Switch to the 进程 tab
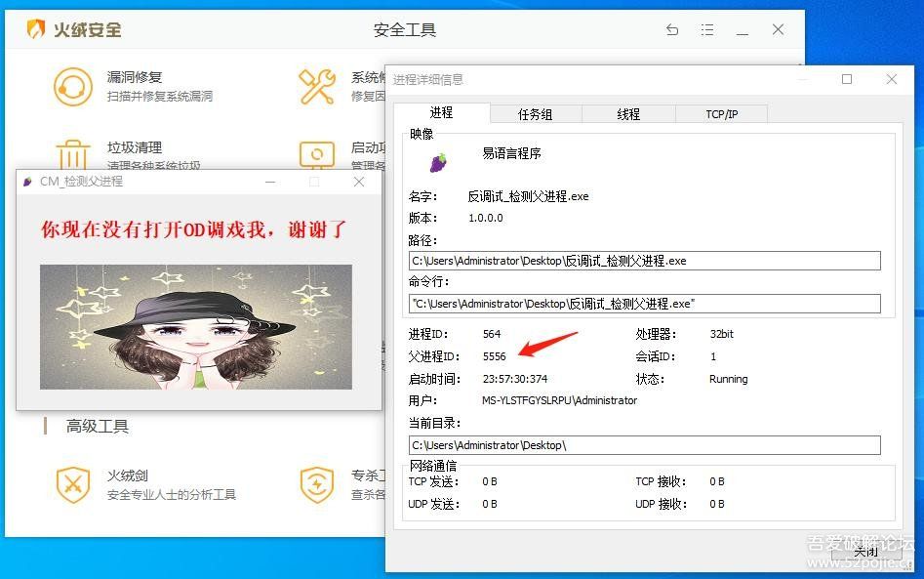924x579 pixels. click(441, 113)
